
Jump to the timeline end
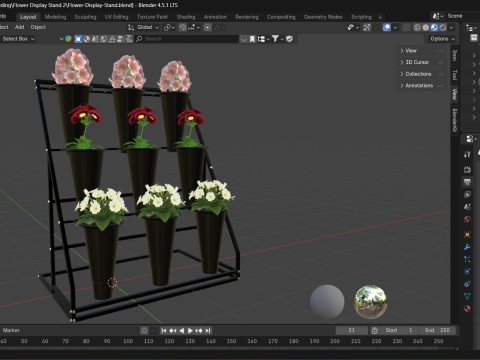coord(208,330)
